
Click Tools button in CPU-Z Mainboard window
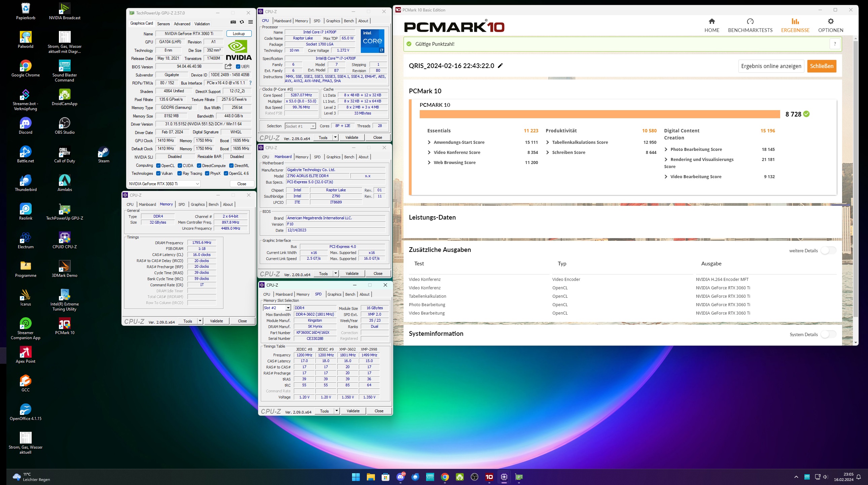coord(323,273)
